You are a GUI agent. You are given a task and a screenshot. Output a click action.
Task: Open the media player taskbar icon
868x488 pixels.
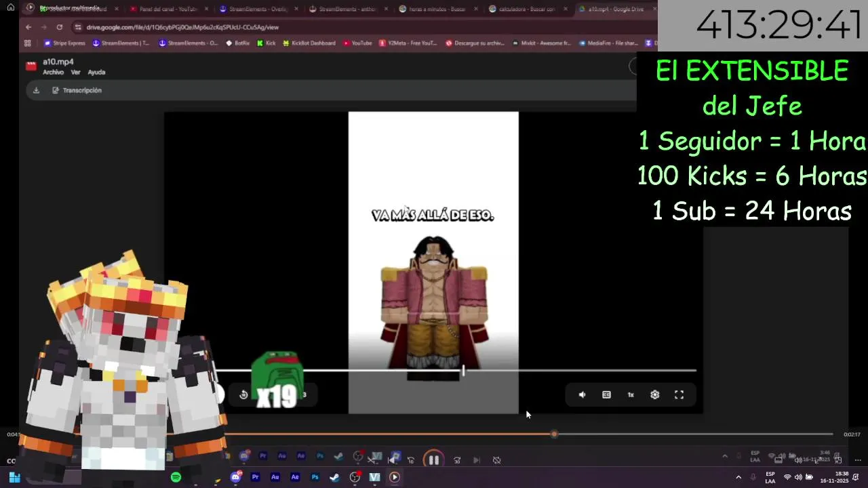[x=394, y=477]
